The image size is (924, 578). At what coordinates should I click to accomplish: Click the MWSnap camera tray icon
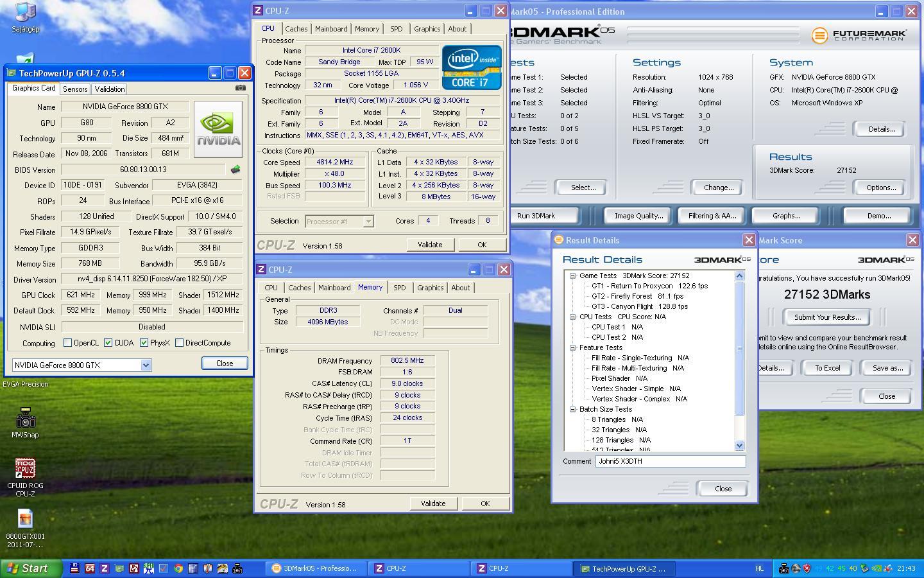click(x=784, y=568)
